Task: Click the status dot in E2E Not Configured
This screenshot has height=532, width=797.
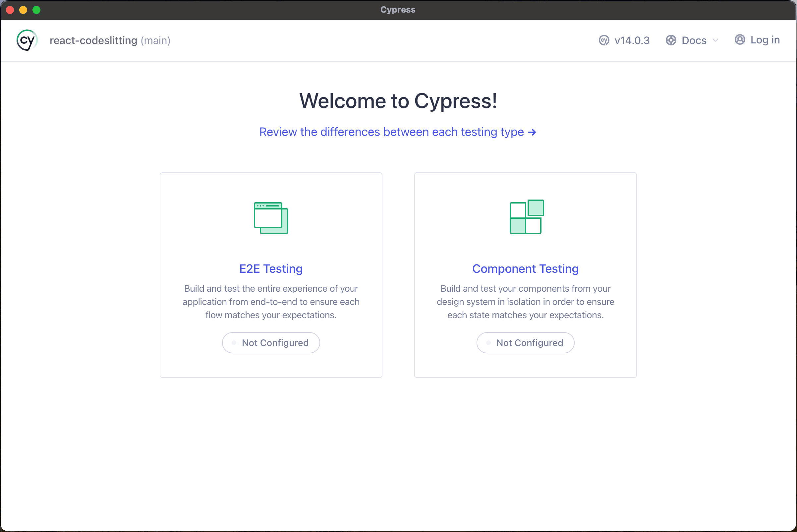Action: click(234, 343)
